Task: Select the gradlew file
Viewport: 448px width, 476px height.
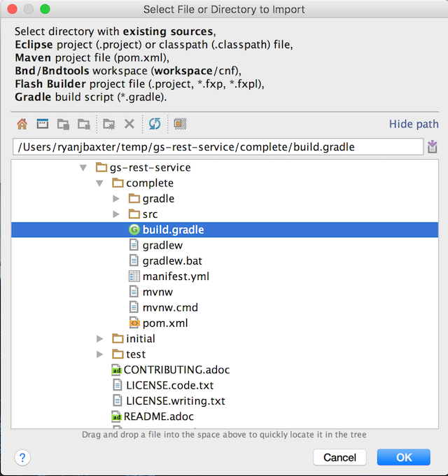Action: click(162, 245)
